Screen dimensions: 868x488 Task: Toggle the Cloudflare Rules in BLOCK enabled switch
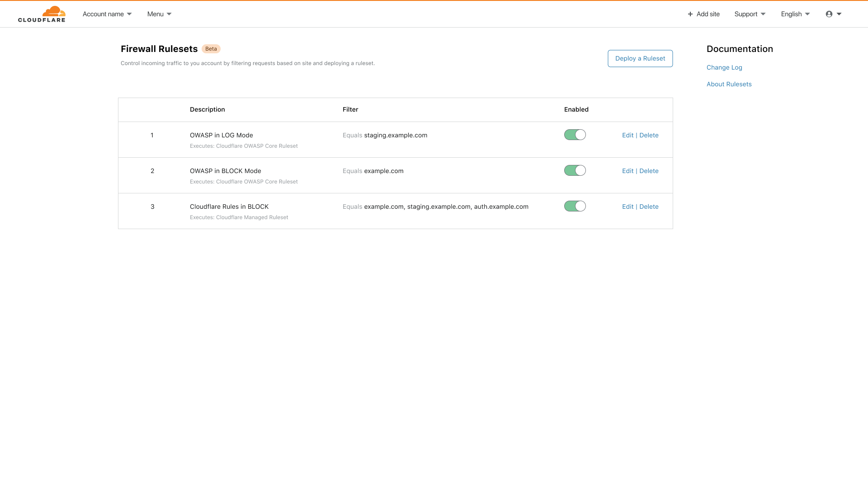tap(575, 206)
